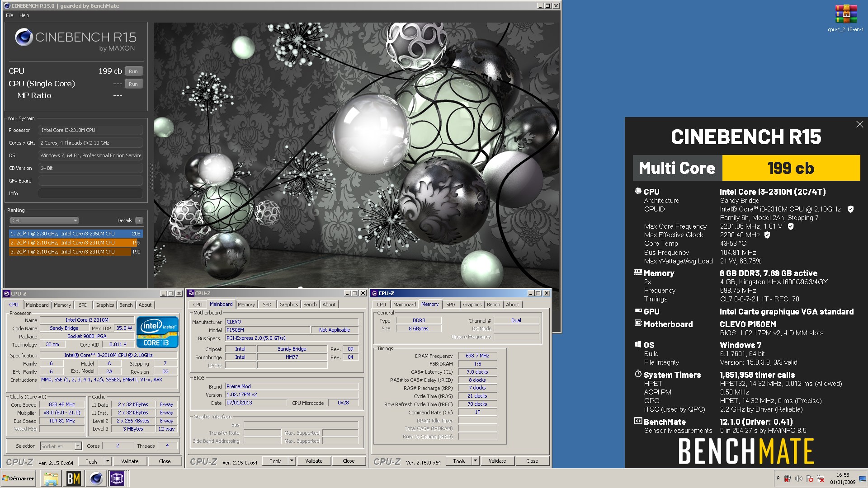Viewport: 868px width, 488px height.
Task: Click the Windows OS icon in BenchMate panel
Action: [638, 344]
